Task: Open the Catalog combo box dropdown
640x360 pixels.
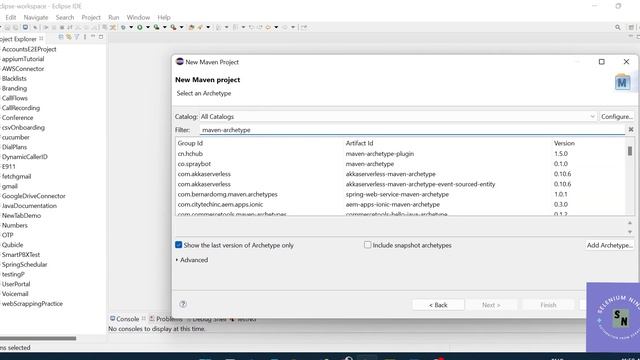Action: (x=592, y=117)
